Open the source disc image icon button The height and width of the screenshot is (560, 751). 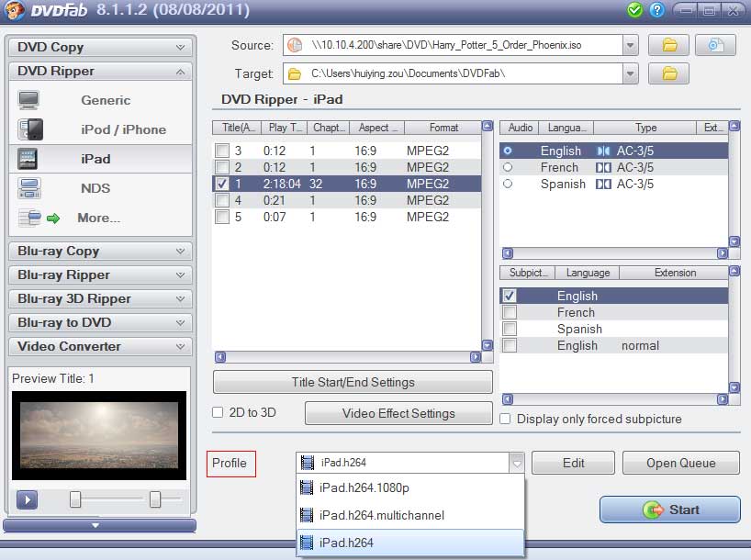click(x=715, y=46)
